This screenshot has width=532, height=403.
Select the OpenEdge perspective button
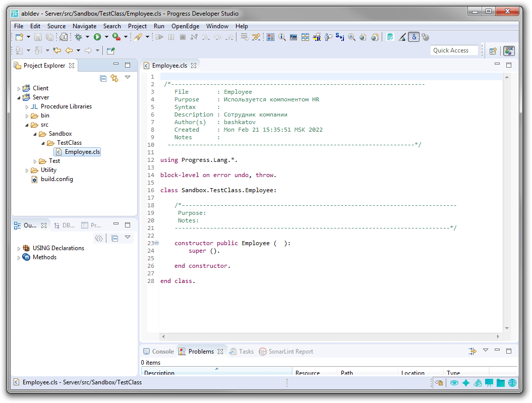(x=509, y=50)
